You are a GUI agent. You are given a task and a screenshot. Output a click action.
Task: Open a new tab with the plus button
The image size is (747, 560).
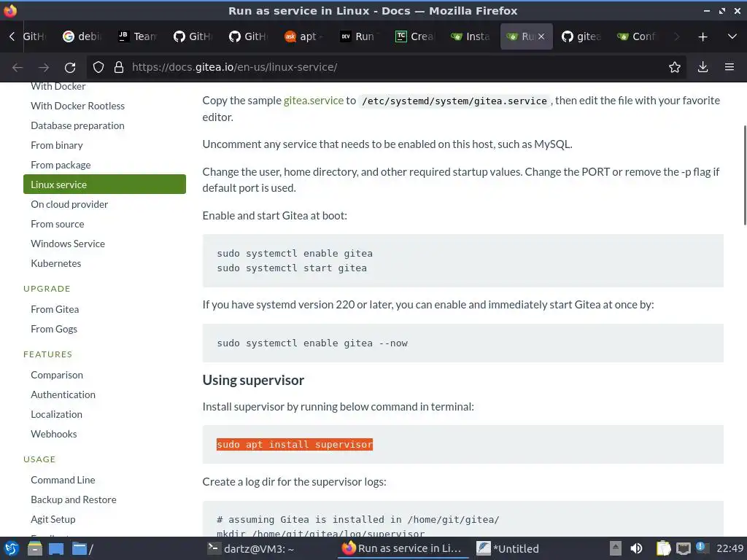coord(703,36)
